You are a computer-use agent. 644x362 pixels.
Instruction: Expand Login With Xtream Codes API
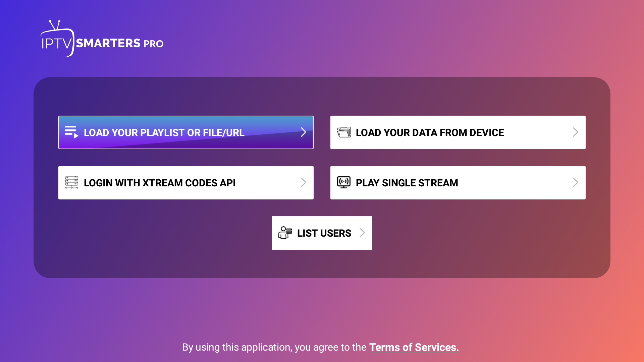click(x=186, y=183)
